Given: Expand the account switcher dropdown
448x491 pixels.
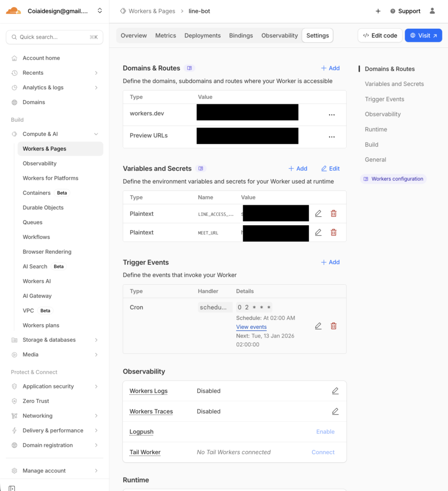Looking at the screenshot, I should coord(100,11).
